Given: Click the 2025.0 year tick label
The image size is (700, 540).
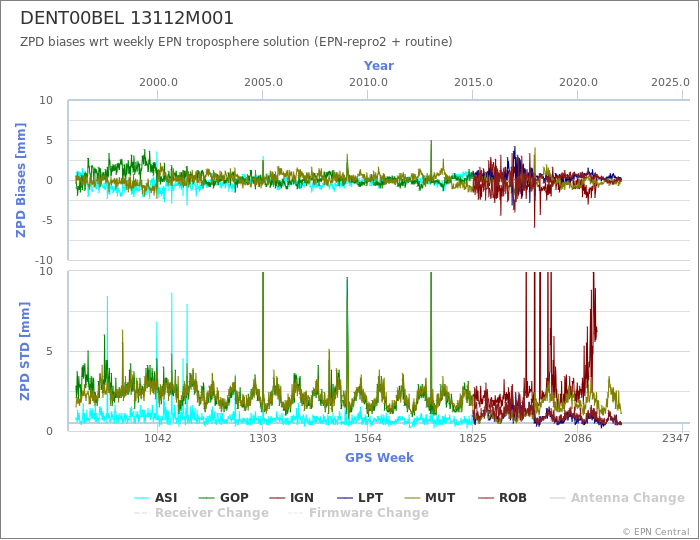Looking at the screenshot, I should pos(670,83).
